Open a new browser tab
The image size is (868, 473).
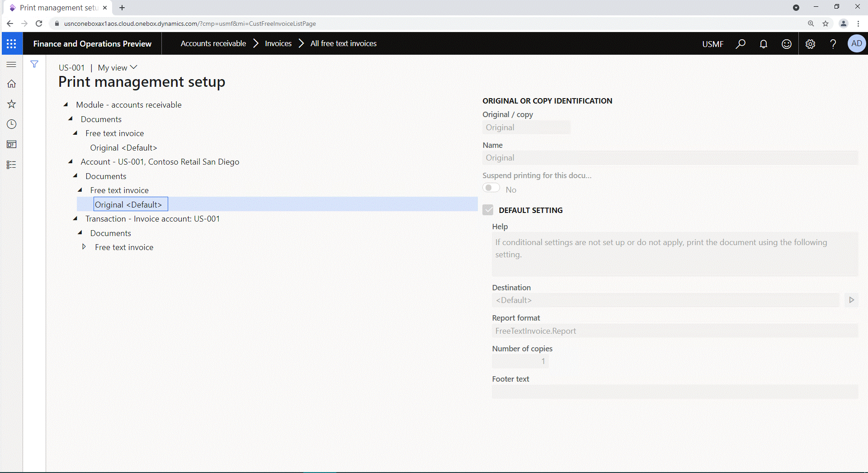coord(122,8)
